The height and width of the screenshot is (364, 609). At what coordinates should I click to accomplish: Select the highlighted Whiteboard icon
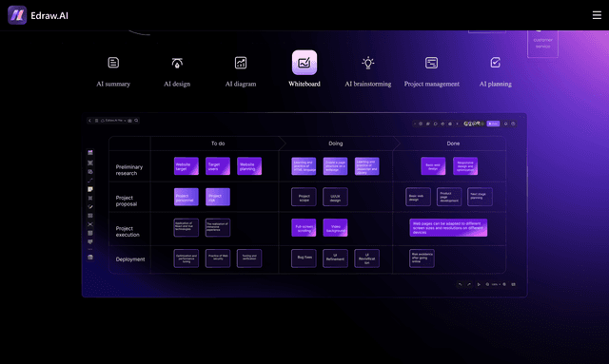coord(304,62)
